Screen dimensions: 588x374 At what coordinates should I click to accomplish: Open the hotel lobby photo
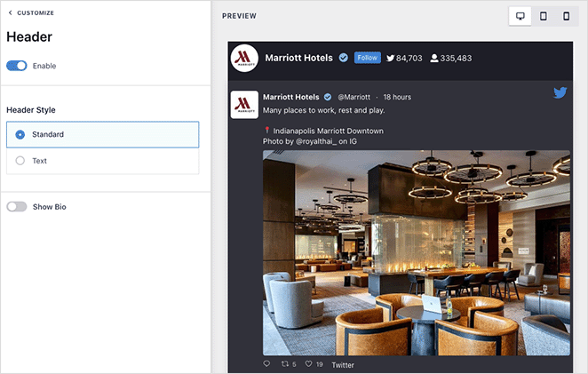coord(417,252)
